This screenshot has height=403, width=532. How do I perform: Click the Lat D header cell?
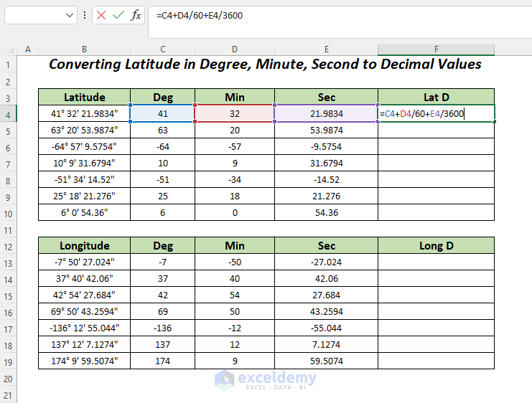436,97
